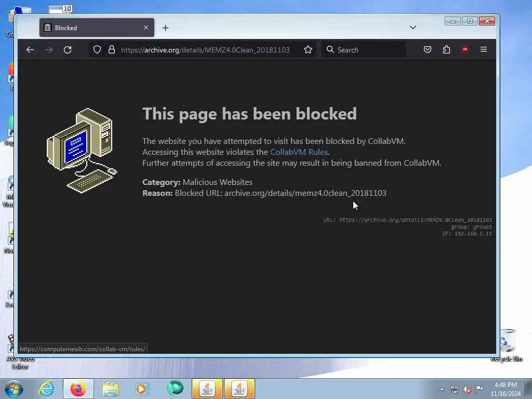Go back with the Firefox back arrow
This screenshot has width=532, height=399.
[30, 50]
